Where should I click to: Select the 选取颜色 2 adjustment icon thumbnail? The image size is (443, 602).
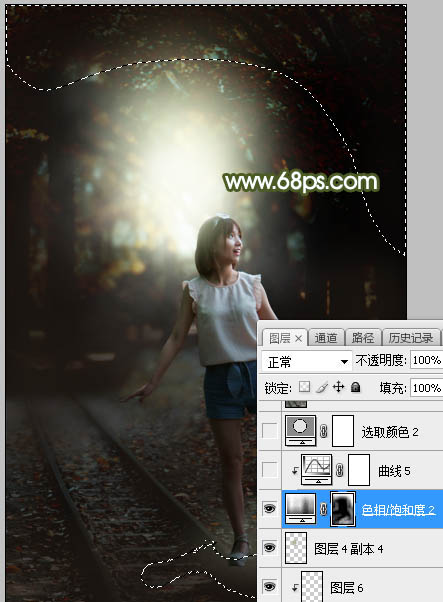click(x=301, y=430)
